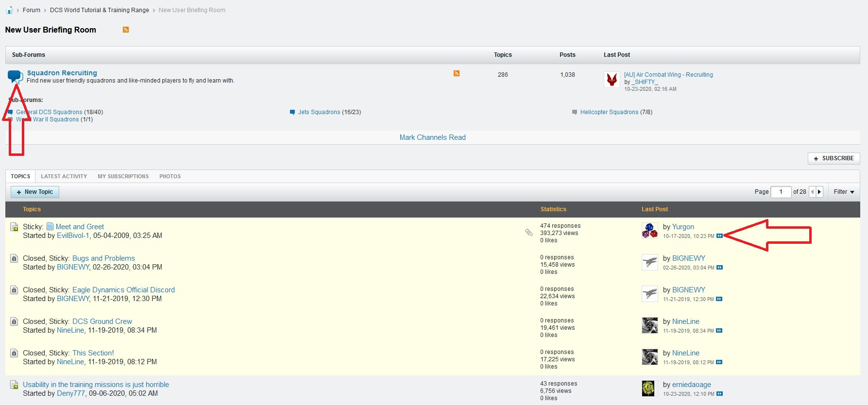Open BIGNEWY starter link on Eagle Dynamics Discord
The height and width of the screenshot is (405, 868).
[x=73, y=299]
